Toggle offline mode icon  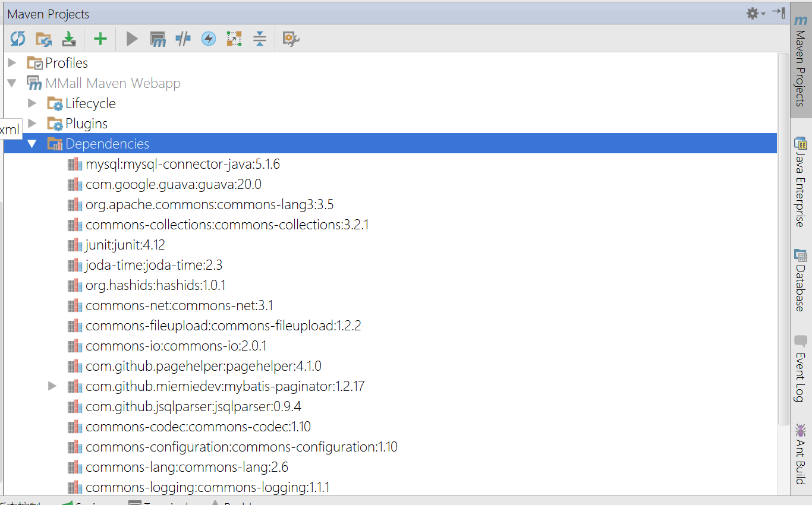point(183,39)
